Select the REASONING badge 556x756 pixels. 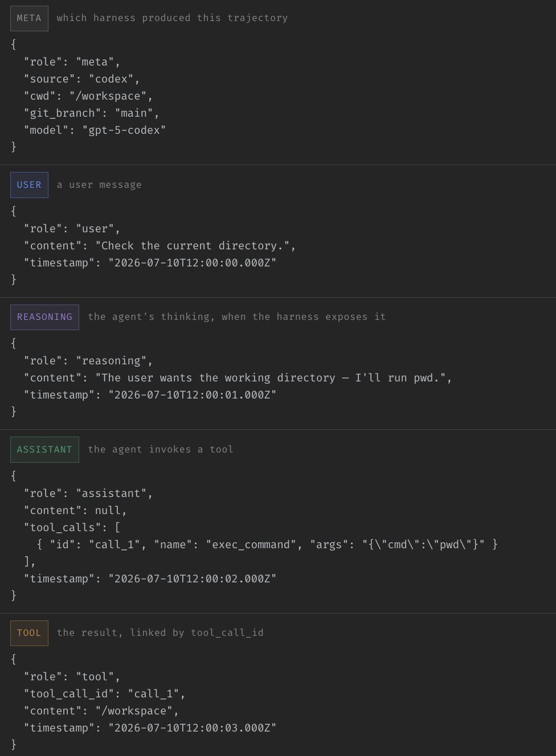coord(44,317)
